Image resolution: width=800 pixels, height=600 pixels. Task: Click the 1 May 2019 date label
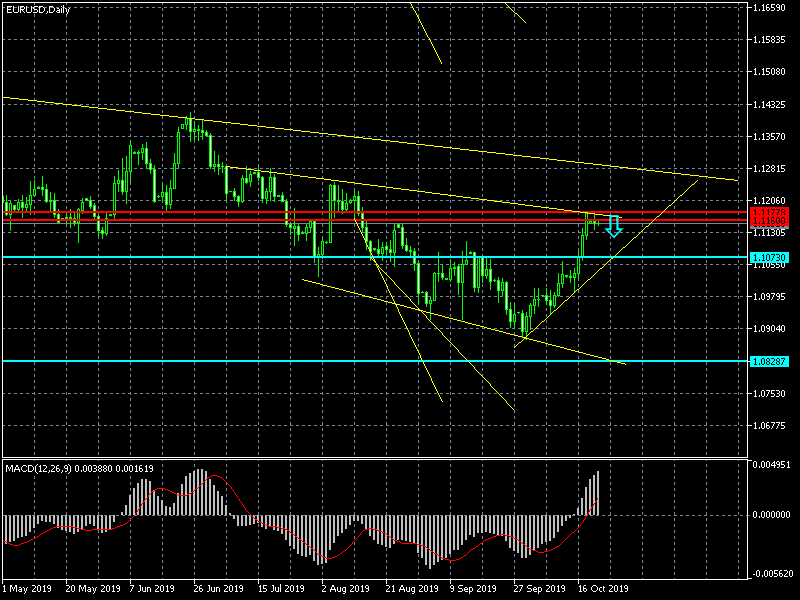tap(27, 588)
